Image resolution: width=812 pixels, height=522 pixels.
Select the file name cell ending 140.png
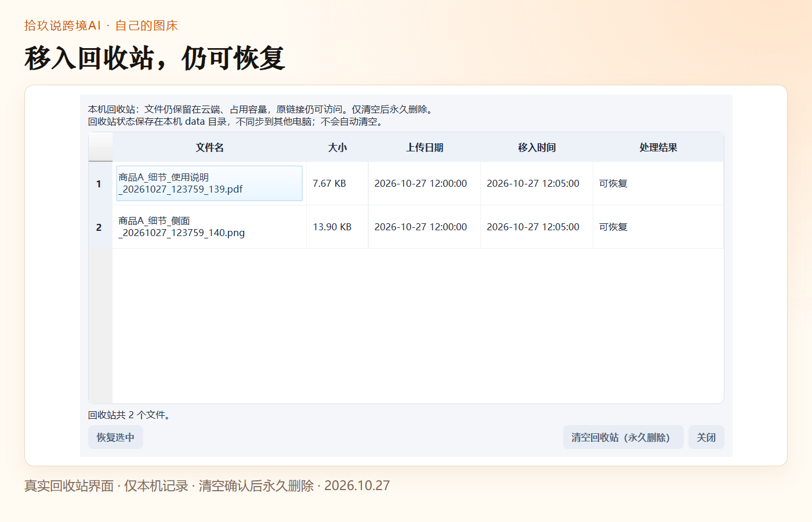tap(209, 227)
